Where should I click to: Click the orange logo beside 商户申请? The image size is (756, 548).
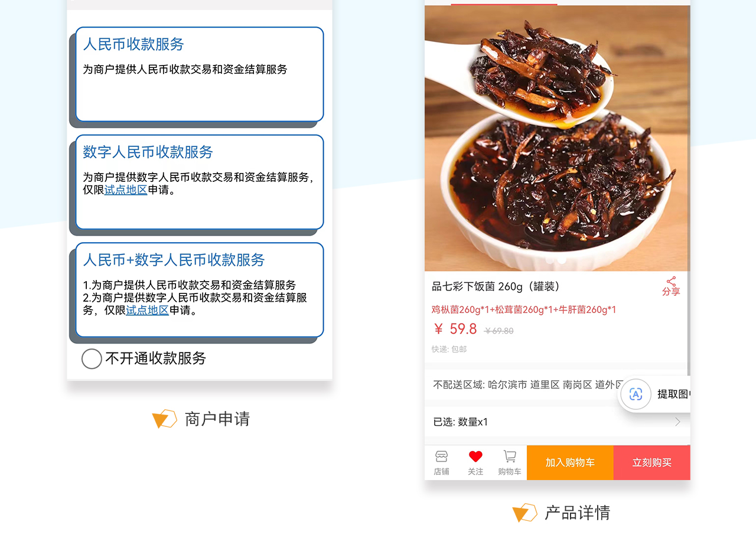(x=164, y=419)
